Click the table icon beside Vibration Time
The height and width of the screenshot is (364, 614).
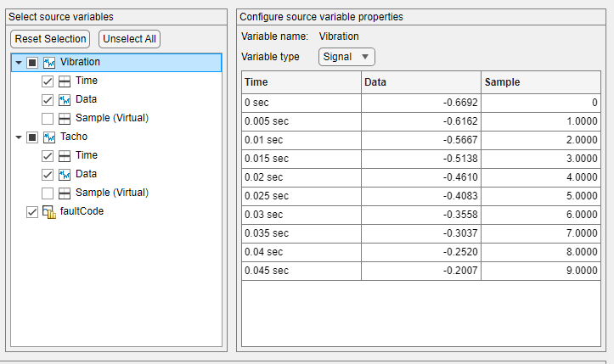click(65, 81)
